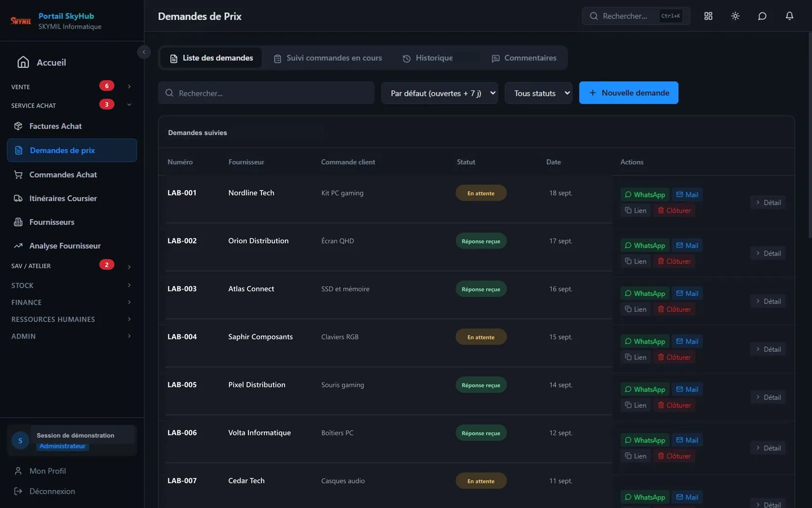The width and height of the screenshot is (812, 508).
Task: Click Déconnexion to log out
Action: pos(52,491)
